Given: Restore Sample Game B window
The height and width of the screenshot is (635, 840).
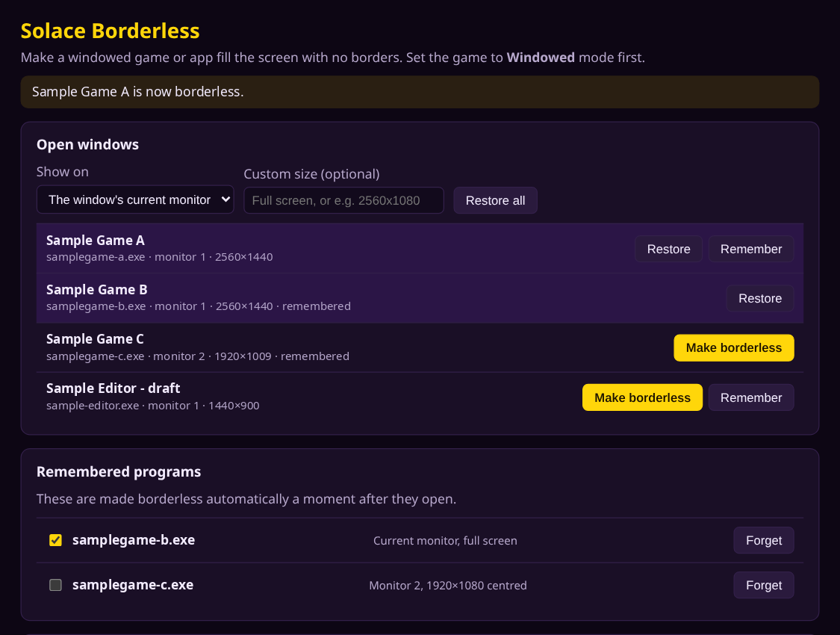Looking at the screenshot, I should (760, 299).
